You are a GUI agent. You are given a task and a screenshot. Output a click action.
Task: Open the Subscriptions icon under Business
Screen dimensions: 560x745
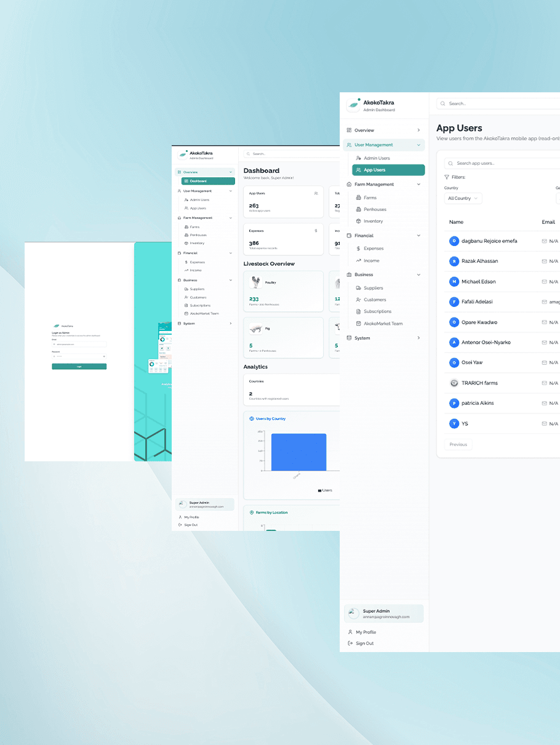[360, 311]
